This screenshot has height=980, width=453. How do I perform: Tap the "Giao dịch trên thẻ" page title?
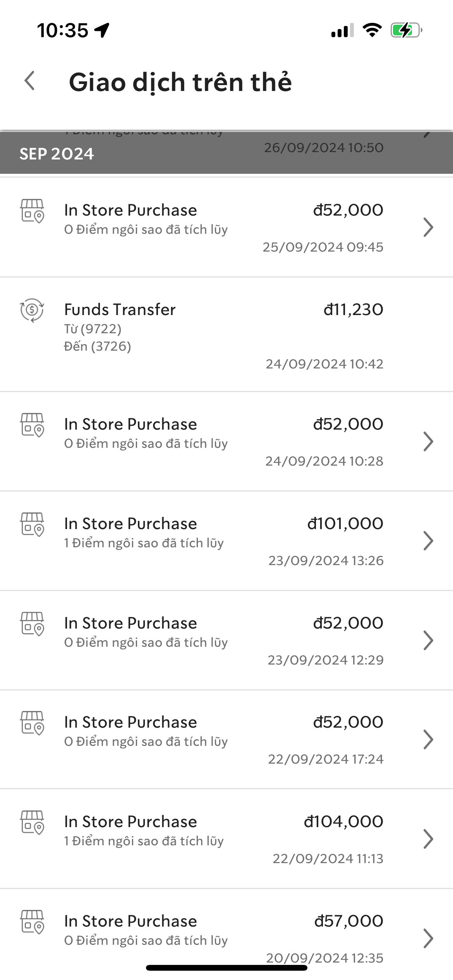click(x=180, y=82)
